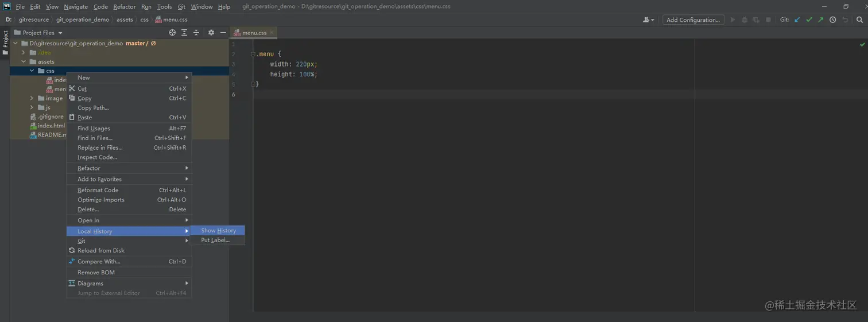Choose Optimize Imports in context menu

(x=129, y=200)
